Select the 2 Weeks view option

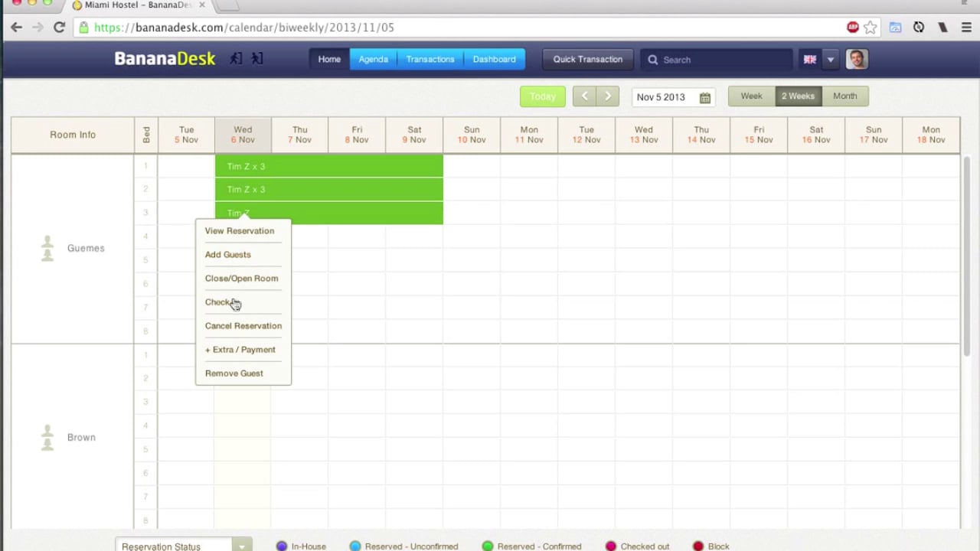[798, 96]
